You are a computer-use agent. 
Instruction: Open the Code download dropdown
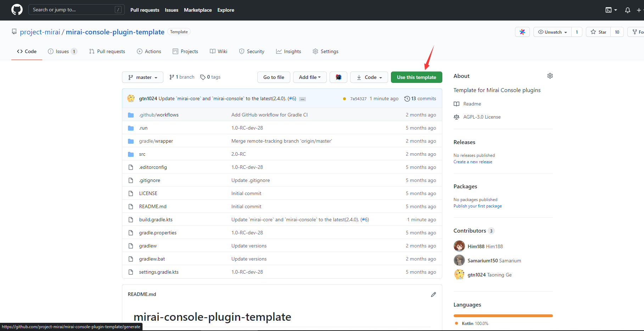[x=369, y=77]
